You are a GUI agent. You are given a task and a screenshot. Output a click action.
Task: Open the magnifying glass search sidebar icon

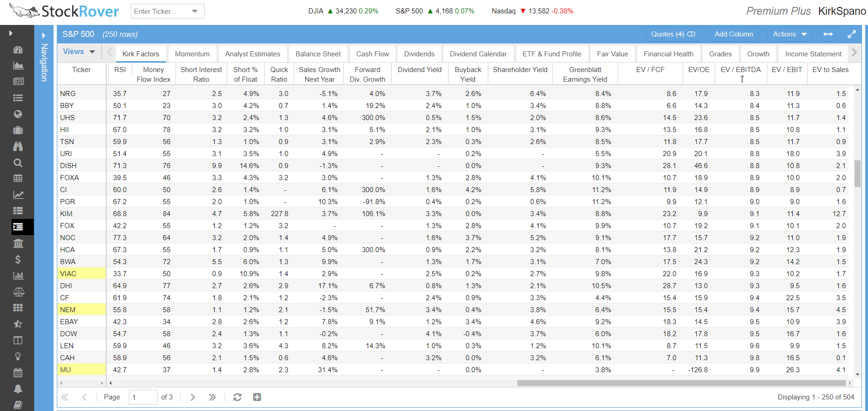[18, 163]
